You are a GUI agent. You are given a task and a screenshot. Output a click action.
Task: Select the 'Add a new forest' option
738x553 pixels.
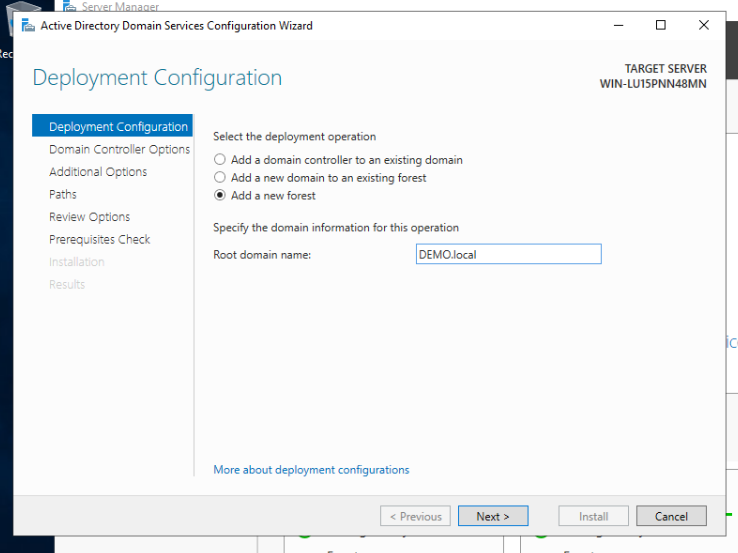click(220, 196)
